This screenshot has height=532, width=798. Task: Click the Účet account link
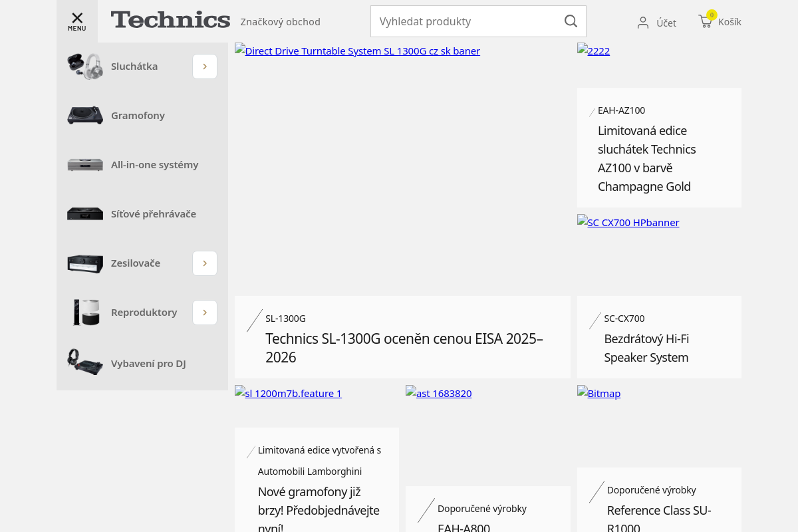(666, 23)
